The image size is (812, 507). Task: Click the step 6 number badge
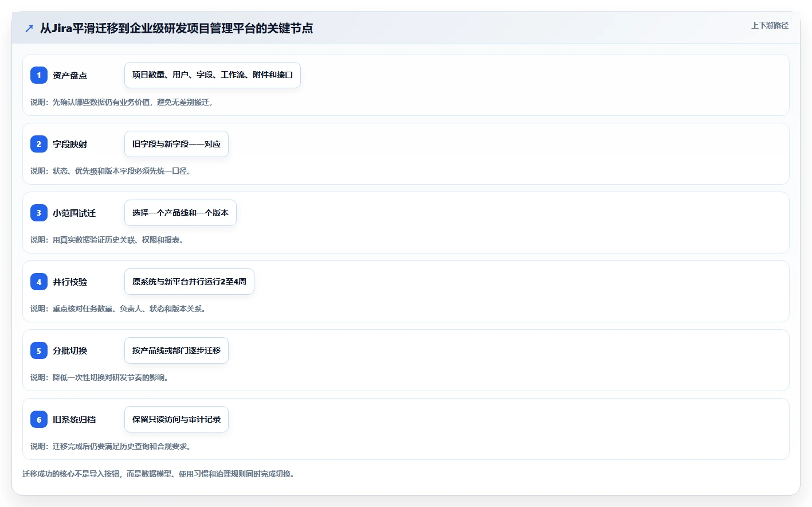point(39,419)
